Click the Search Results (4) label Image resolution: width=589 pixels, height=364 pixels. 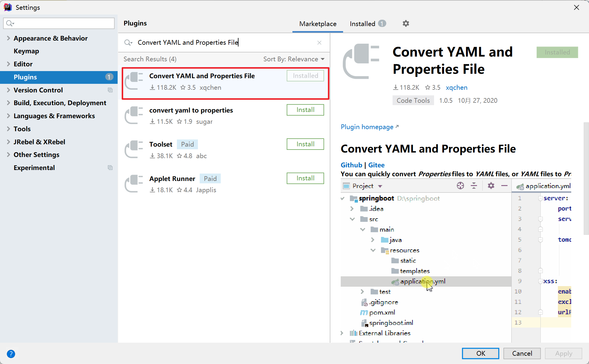150,59
